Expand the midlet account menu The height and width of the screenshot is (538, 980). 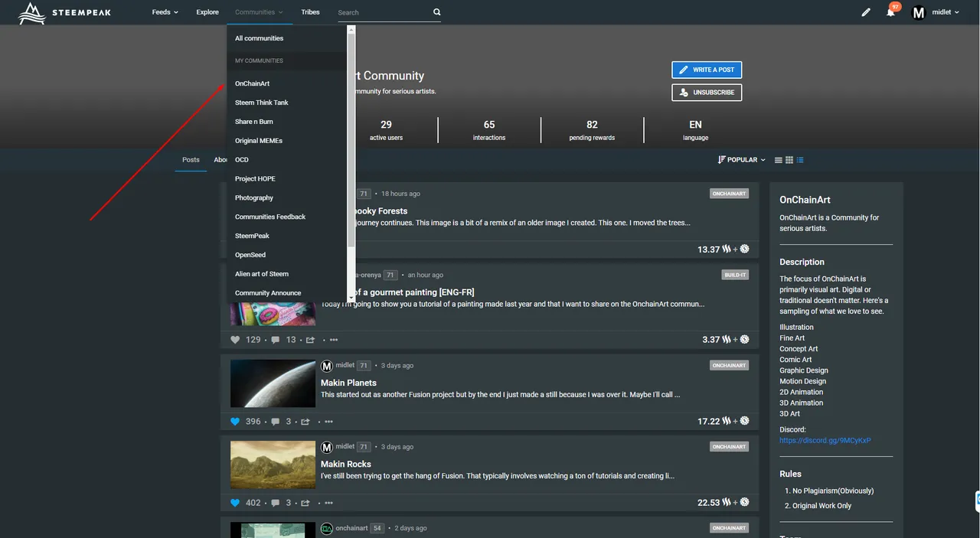pos(946,12)
